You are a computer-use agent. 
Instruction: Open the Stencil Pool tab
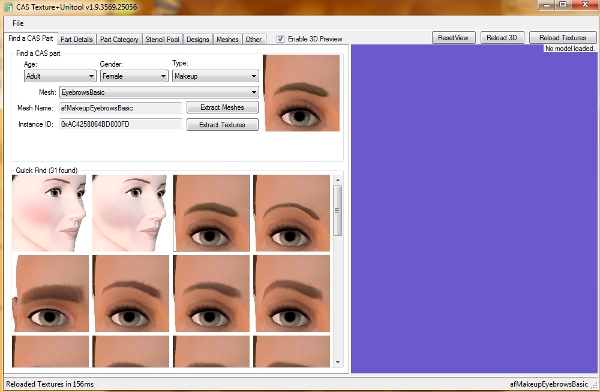pyautogui.click(x=162, y=39)
